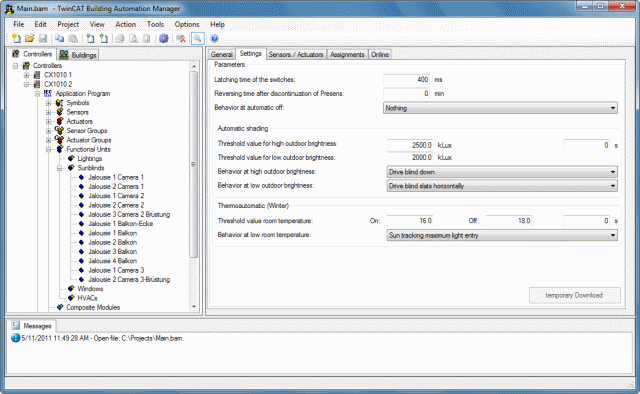This screenshot has height=394, width=640.
Task: Open Behavior at low room temperature dropdown
Action: click(502, 235)
